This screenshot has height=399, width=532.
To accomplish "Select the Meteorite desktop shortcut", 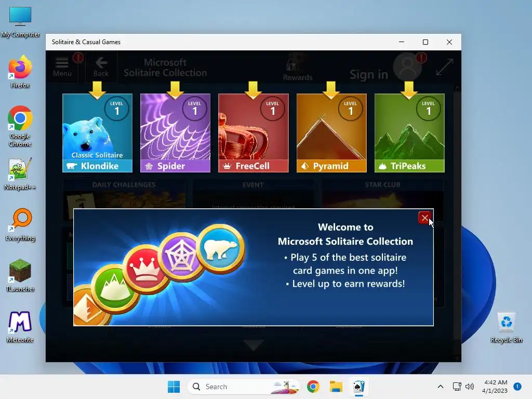I will click(20, 326).
